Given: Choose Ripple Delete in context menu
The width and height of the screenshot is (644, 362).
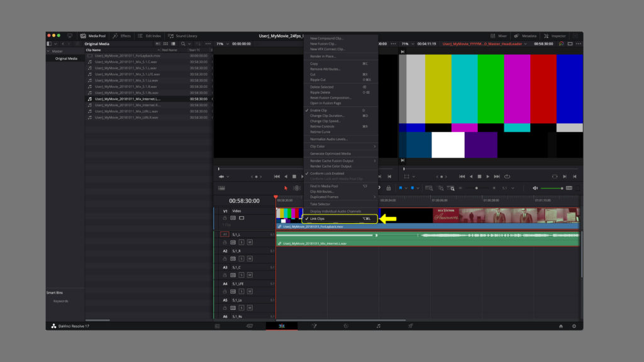Looking at the screenshot, I should pos(340,92).
